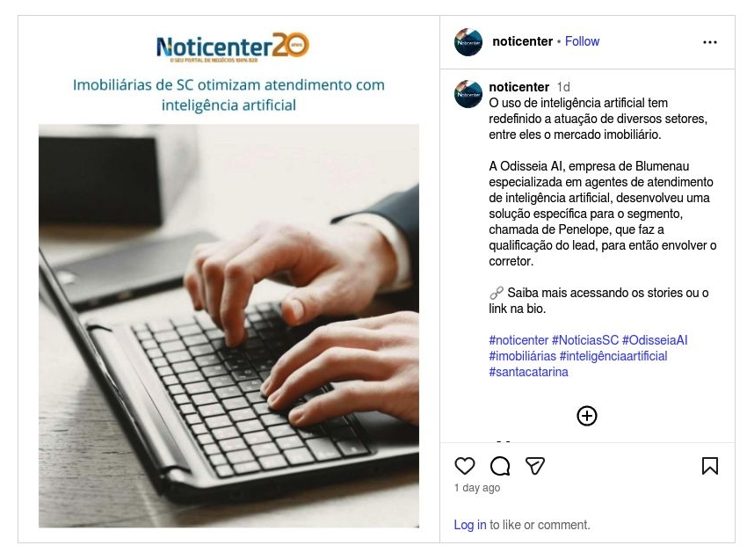Open comments via the speech bubble icon
The image size is (747, 560).
[500, 466]
